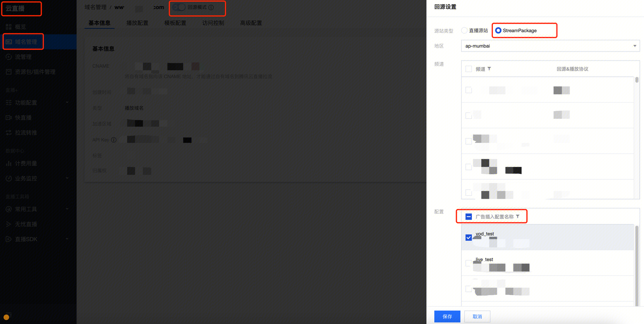Click 域名管理 in the breadcrumb
The image size is (644, 324).
click(96, 7)
